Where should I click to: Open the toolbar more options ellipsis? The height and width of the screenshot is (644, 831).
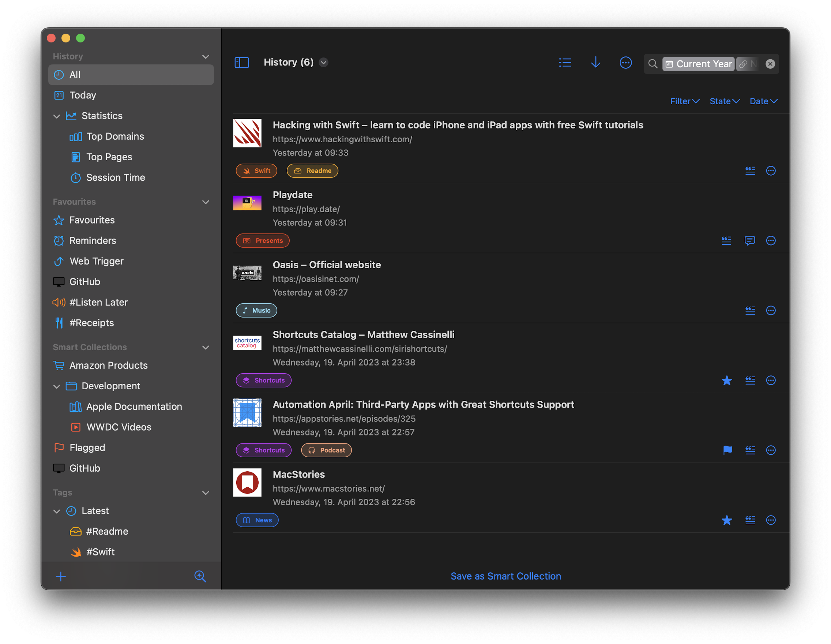pyautogui.click(x=625, y=63)
